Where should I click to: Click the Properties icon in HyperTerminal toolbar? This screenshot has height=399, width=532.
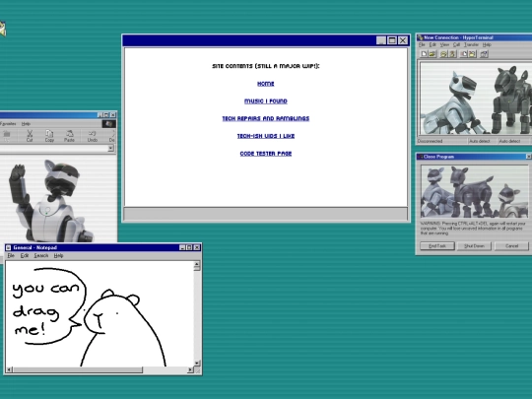point(484,54)
